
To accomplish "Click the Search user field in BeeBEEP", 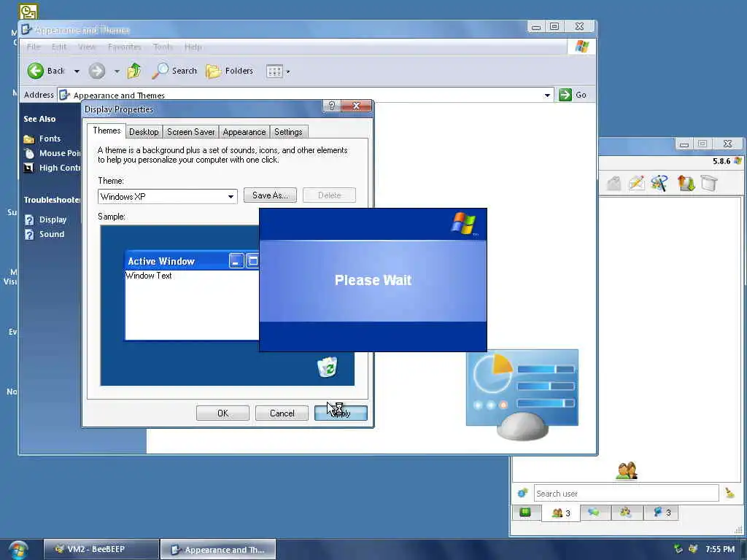I will coord(626,494).
